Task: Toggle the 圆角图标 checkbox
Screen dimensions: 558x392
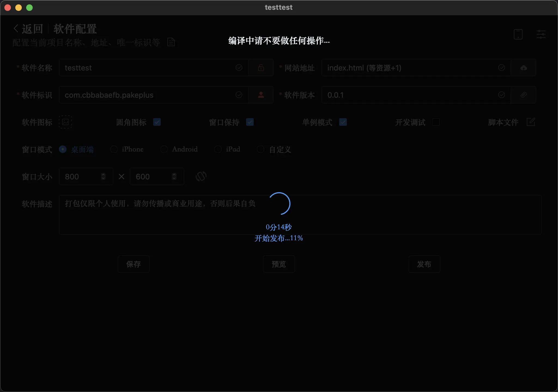Action: pos(157,122)
